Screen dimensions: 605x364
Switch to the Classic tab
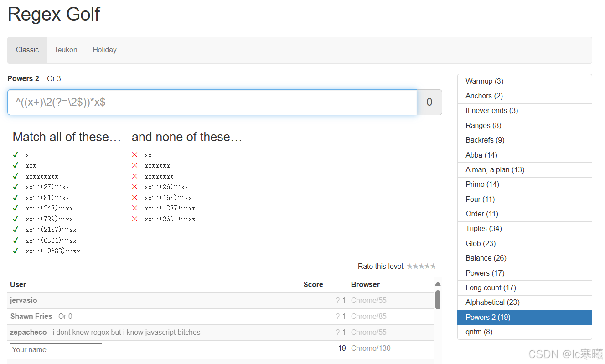click(x=27, y=50)
